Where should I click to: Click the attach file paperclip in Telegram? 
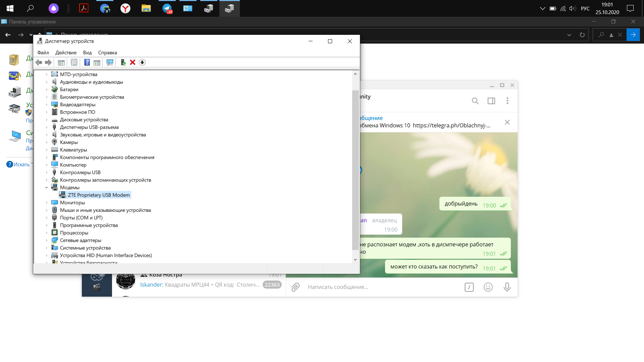pyautogui.click(x=296, y=287)
